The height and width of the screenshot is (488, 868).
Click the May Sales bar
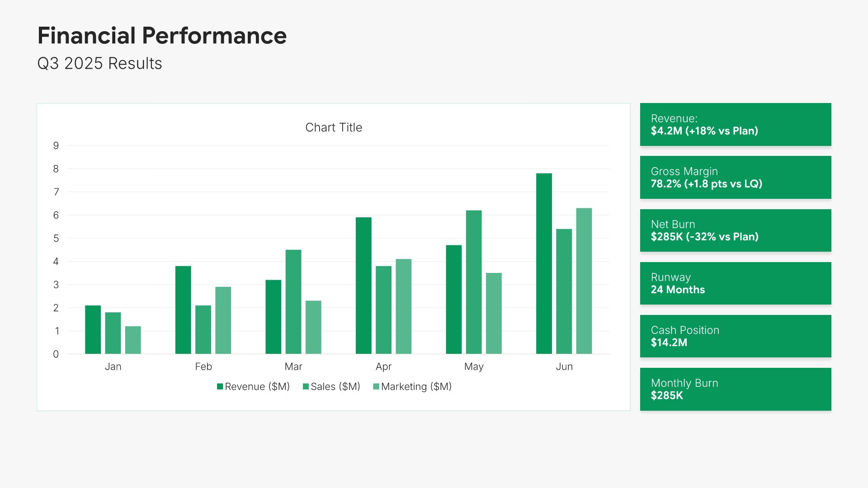tap(474, 282)
